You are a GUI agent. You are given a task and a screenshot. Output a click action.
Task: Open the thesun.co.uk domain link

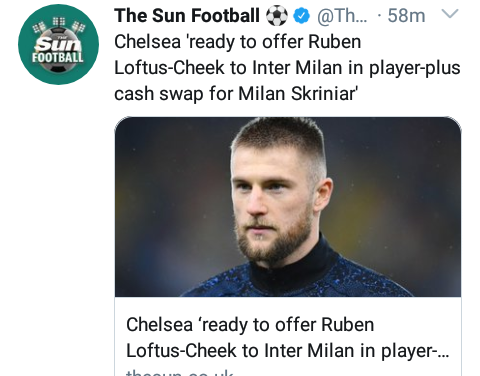pyautogui.click(x=180, y=372)
